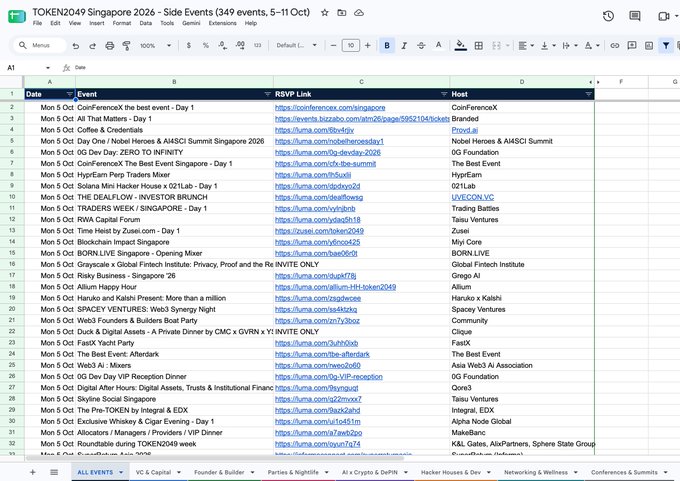Open Date column filter
The height and width of the screenshot is (481, 680).
click(x=69, y=94)
